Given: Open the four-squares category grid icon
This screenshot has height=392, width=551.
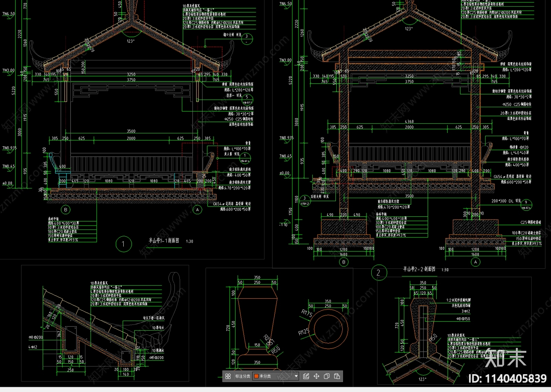Looking at the screenshot, I should tap(228, 376).
